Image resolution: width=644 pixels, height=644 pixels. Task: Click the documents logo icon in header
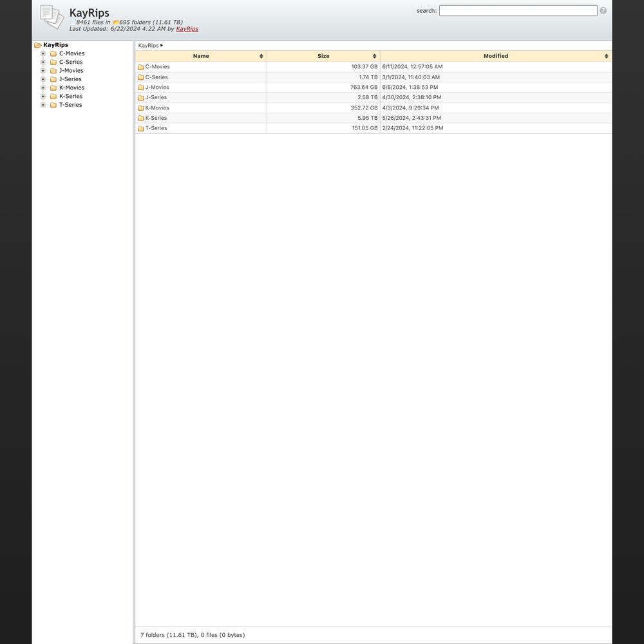click(52, 17)
